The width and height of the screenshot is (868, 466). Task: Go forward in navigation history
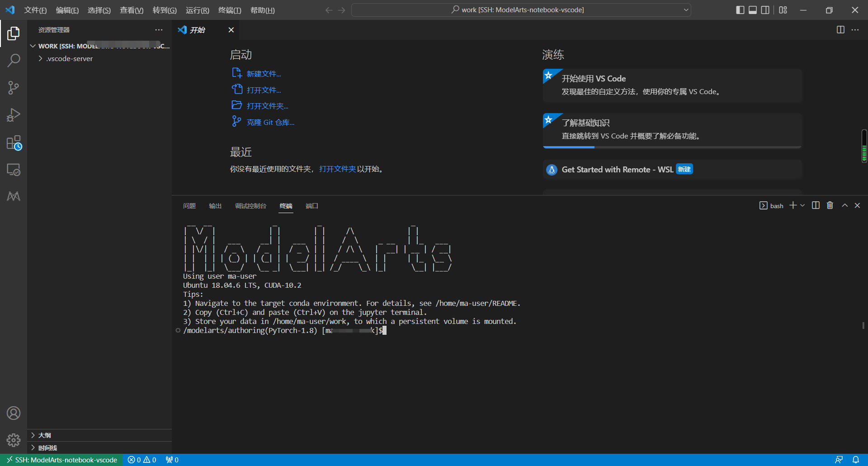(342, 10)
